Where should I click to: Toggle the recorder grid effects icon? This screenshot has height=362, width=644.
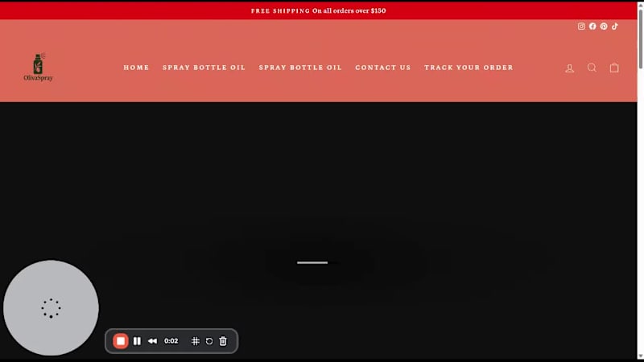196,341
